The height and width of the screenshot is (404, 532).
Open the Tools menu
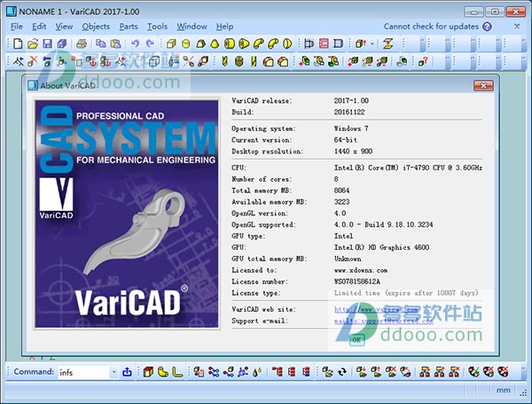click(157, 27)
